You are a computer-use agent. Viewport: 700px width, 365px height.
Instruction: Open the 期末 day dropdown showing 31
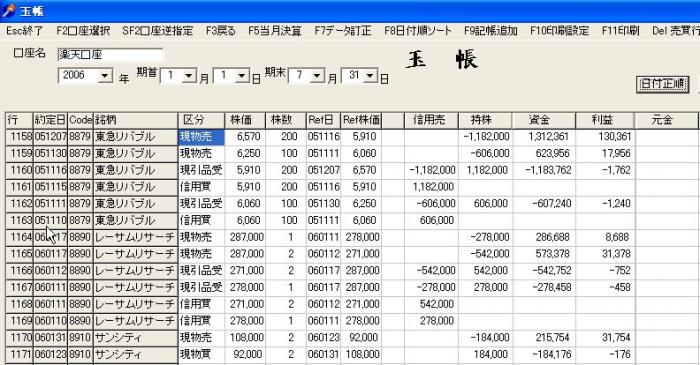370,76
